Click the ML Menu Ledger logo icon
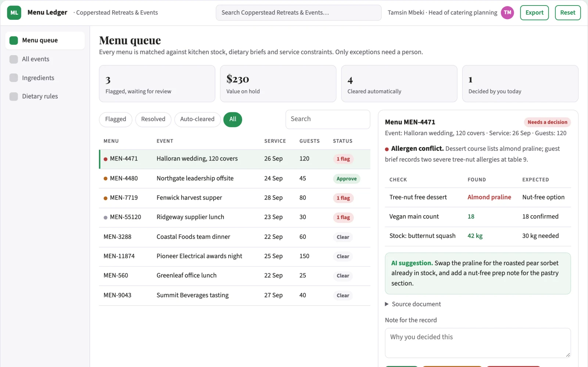This screenshot has width=588, height=367. (x=14, y=12)
